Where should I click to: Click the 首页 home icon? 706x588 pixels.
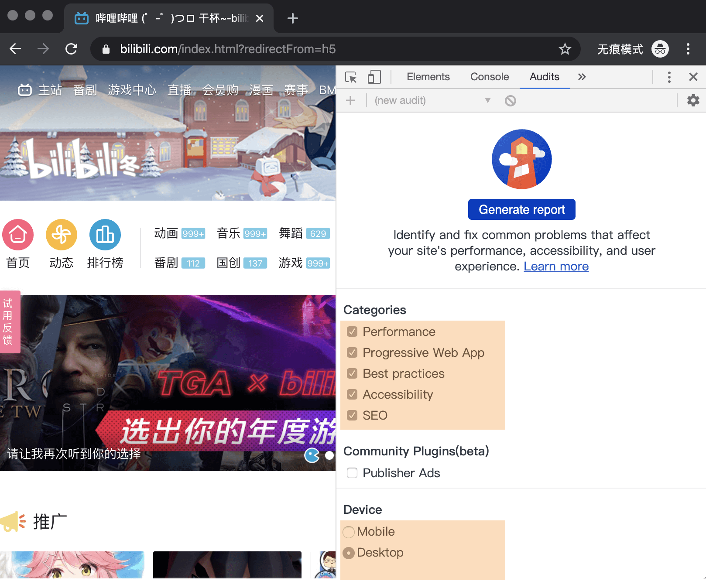click(18, 235)
